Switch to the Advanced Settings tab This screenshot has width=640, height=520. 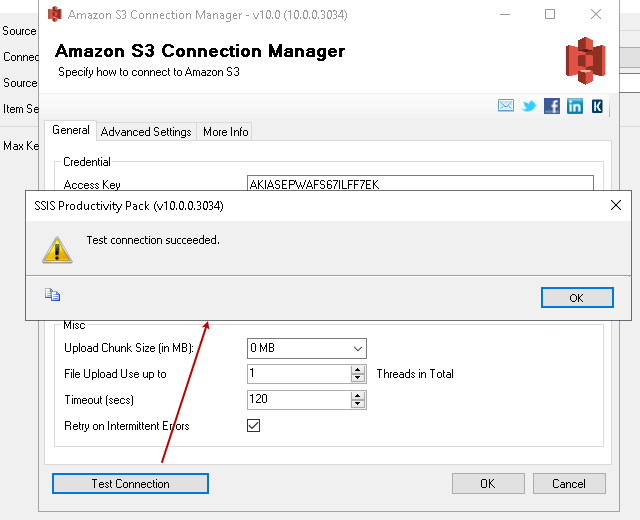[x=146, y=132]
